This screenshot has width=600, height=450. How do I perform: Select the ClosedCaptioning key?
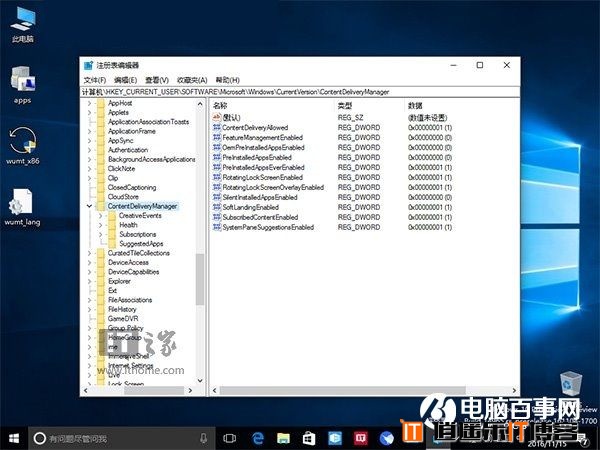(132, 188)
